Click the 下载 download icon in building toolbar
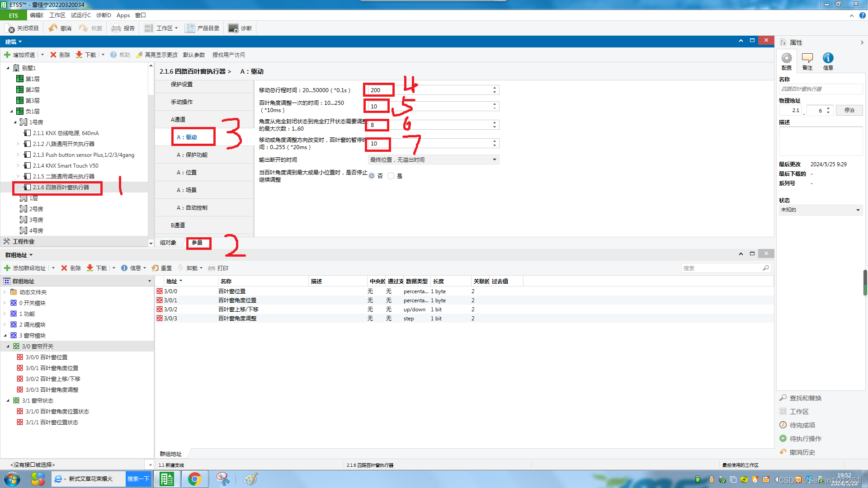This screenshot has height=488, width=868. (x=79, y=55)
